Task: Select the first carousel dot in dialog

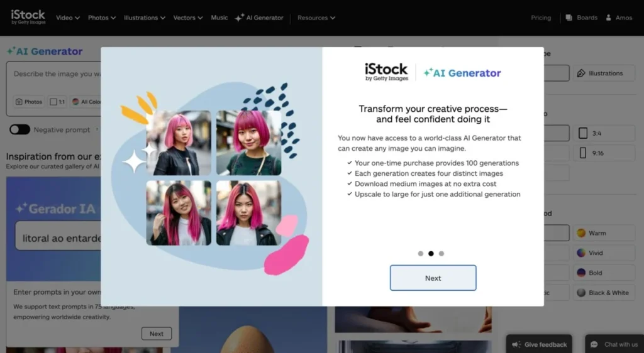Action: [x=421, y=253]
